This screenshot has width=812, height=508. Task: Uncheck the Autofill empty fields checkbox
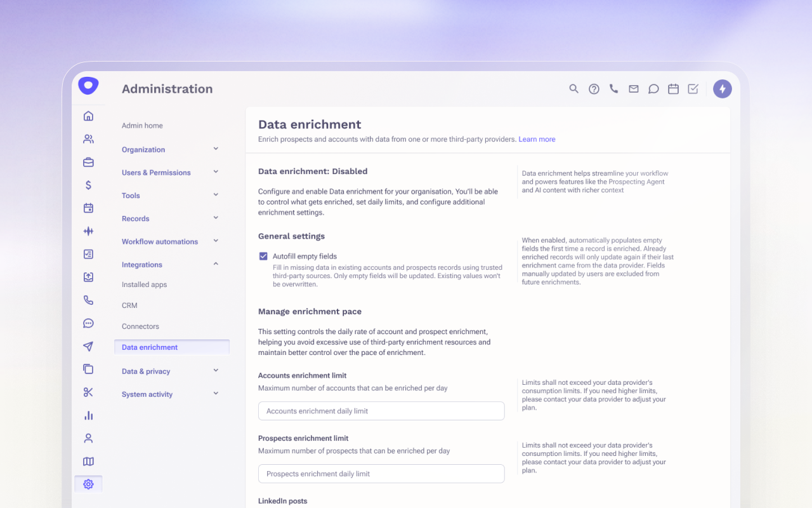click(263, 256)
